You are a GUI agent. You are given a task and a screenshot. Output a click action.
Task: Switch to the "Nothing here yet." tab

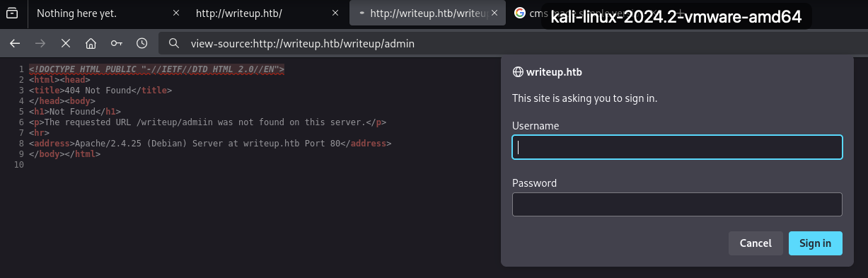97,13
